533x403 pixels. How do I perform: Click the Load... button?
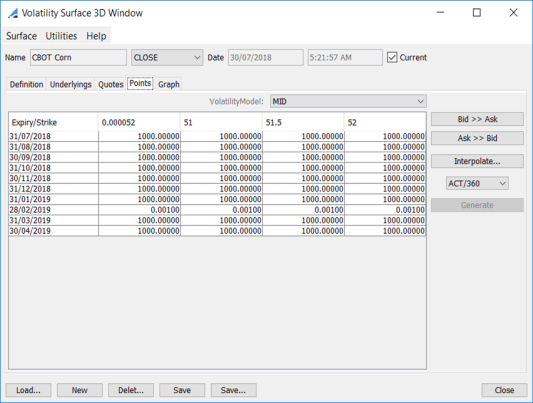click(x=28, y=390)
